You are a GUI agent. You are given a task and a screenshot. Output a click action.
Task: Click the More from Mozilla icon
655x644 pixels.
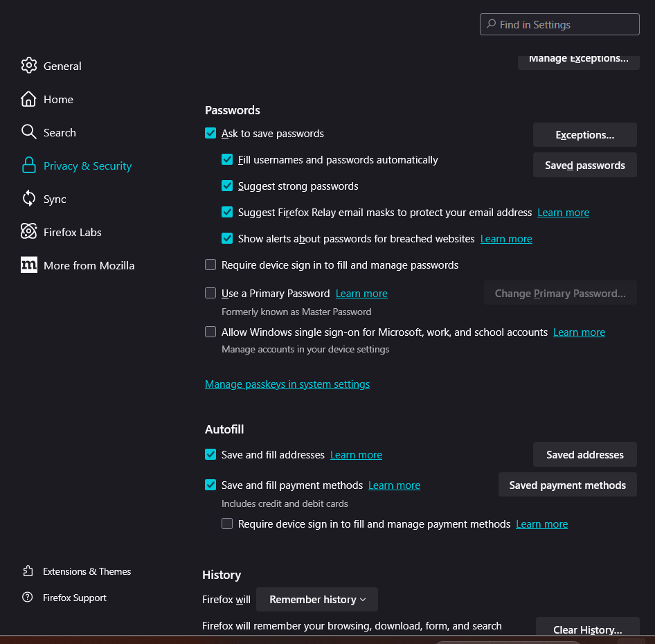point(29,265)
